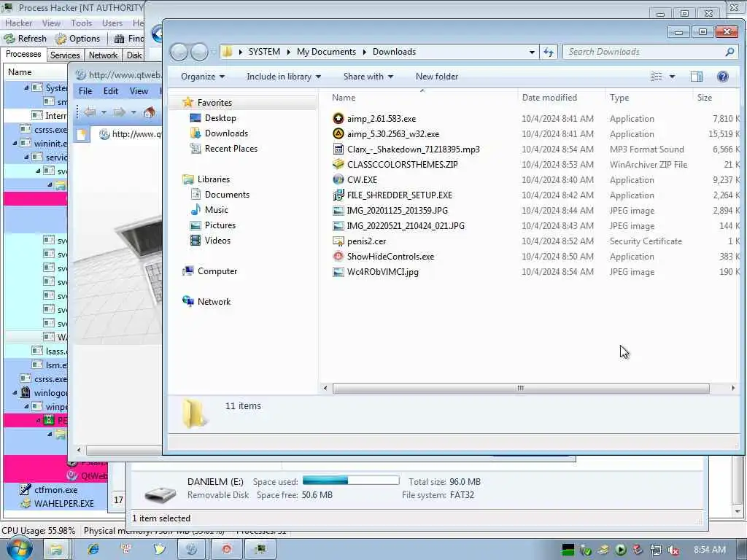
Task: Click My Documents in the breadcrumb
Action: [x=326, y=52]
